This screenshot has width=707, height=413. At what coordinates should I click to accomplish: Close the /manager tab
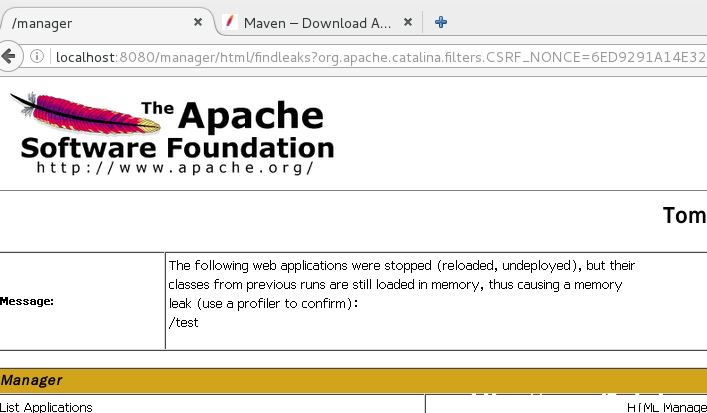197,22
